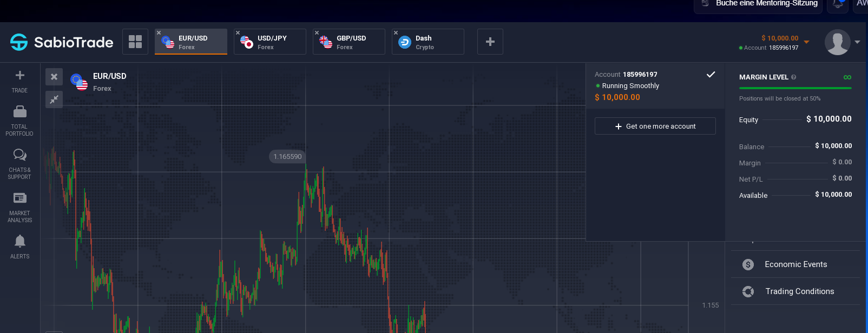The image size is (868, 333).
Task: Open Chats & Support in sidebar
Action: pyautogui.click(x=19, y=155)
